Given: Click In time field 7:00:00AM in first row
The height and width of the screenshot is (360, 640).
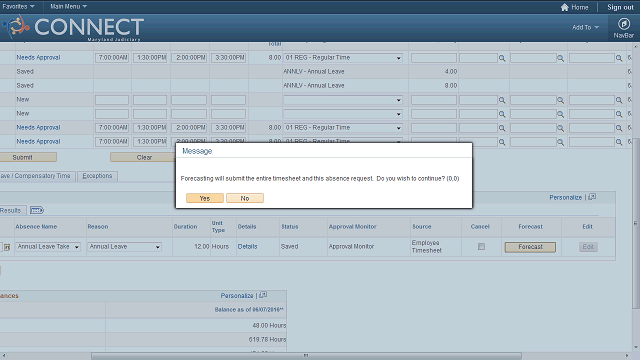Looking at the screenshot, I should click(112, 58).
